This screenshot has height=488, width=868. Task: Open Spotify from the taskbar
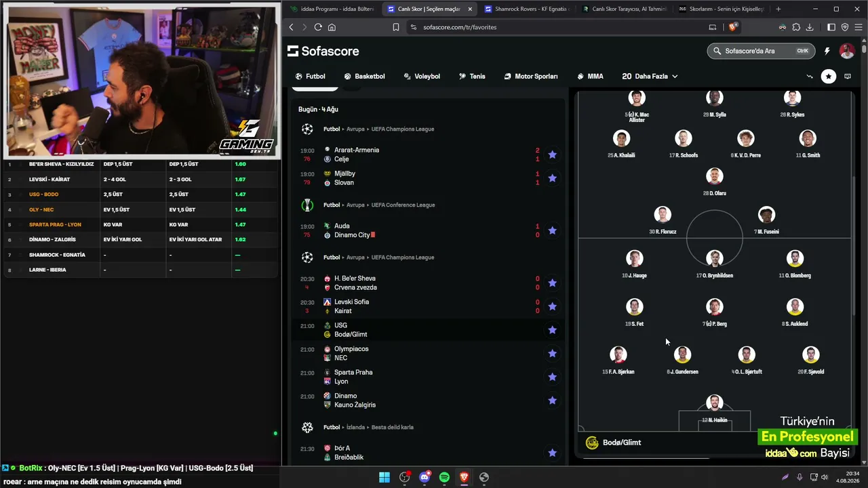pyautogui.click(x=444, y=477)
